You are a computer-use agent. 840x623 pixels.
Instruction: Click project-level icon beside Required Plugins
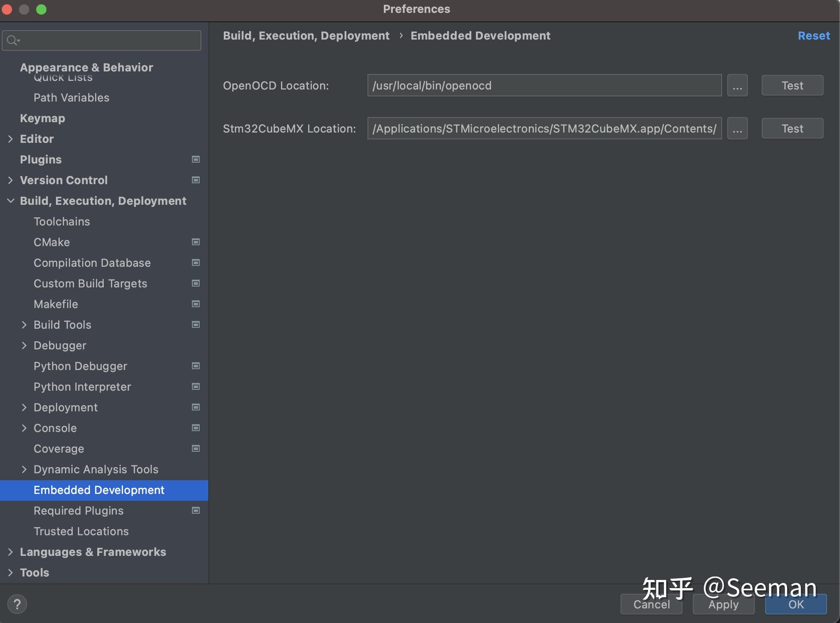(196, 511)
